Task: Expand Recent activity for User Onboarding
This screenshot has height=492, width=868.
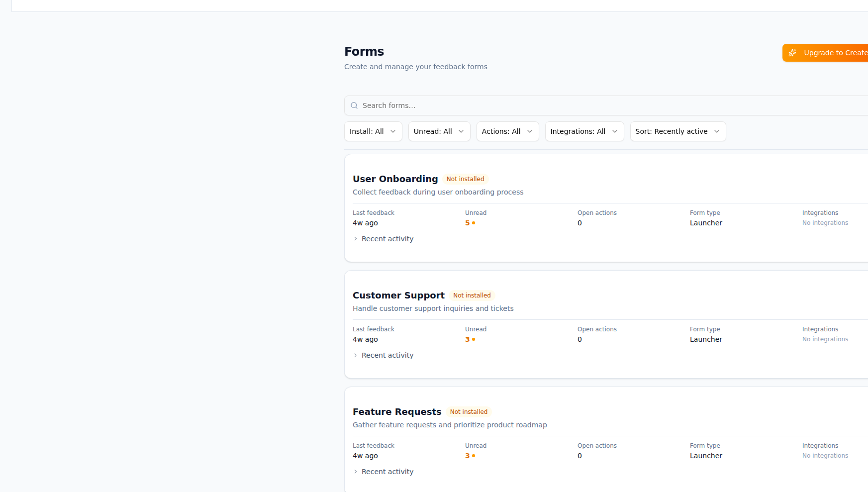Action: 387,239
